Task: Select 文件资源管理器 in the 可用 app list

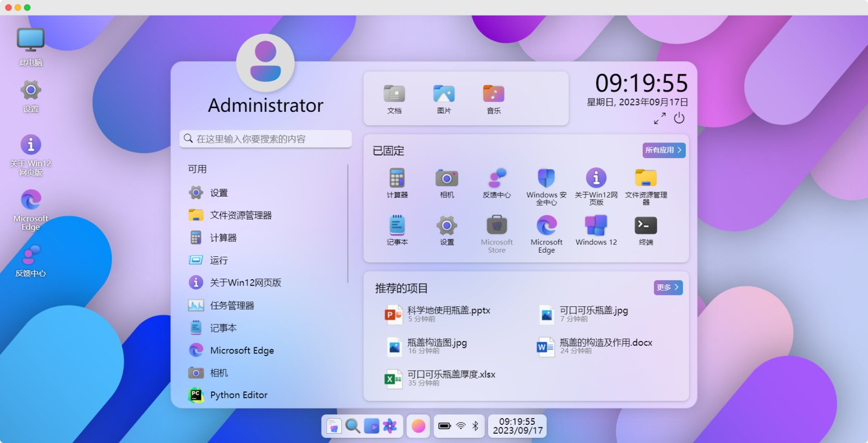Action: [265, 215]
